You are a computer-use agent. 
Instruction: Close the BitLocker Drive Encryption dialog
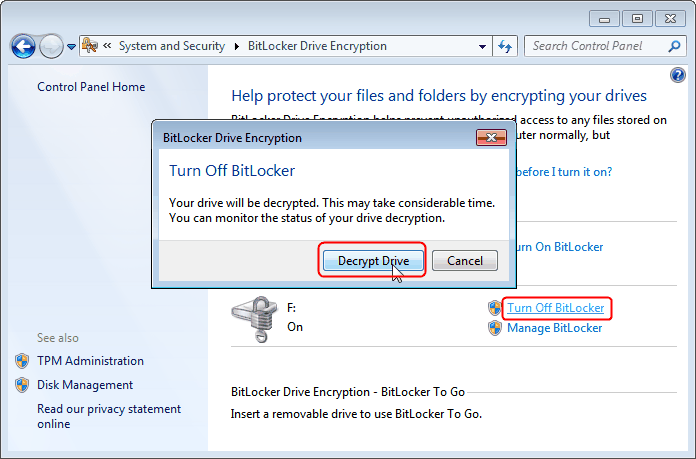[x=489, y=137]
